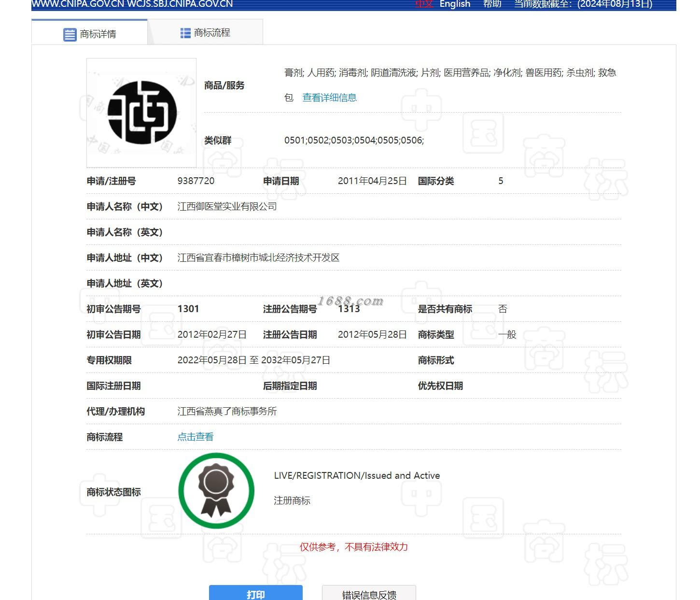Viewport: 700px width, 600px height.
Task: Select exclusive period 2022年05月28日 至 2032年05月27日
Action: pos(254,360)
